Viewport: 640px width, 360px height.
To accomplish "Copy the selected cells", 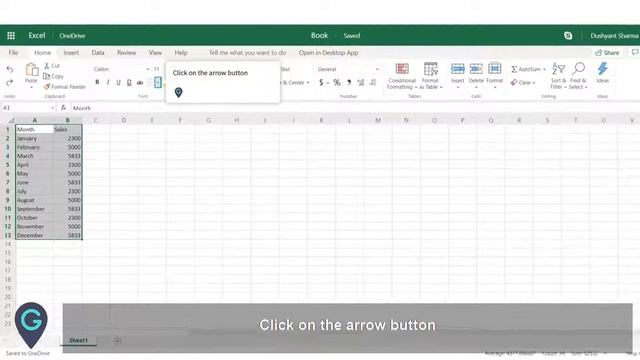I will [53, 76].
